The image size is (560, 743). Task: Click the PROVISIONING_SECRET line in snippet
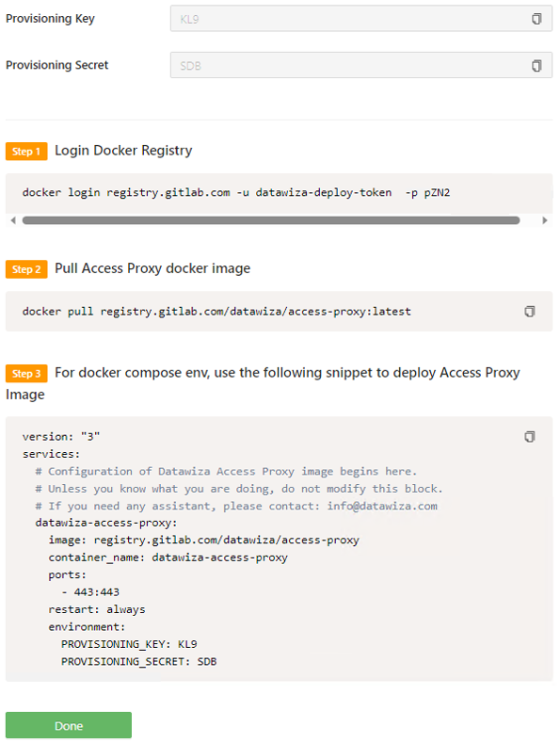(x=138, y=661)
